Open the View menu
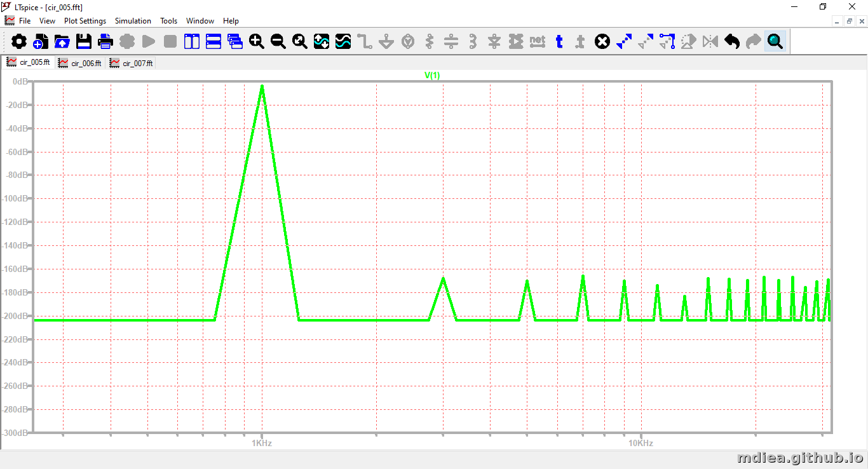868x469 pixels. click(x=47, y=21)
